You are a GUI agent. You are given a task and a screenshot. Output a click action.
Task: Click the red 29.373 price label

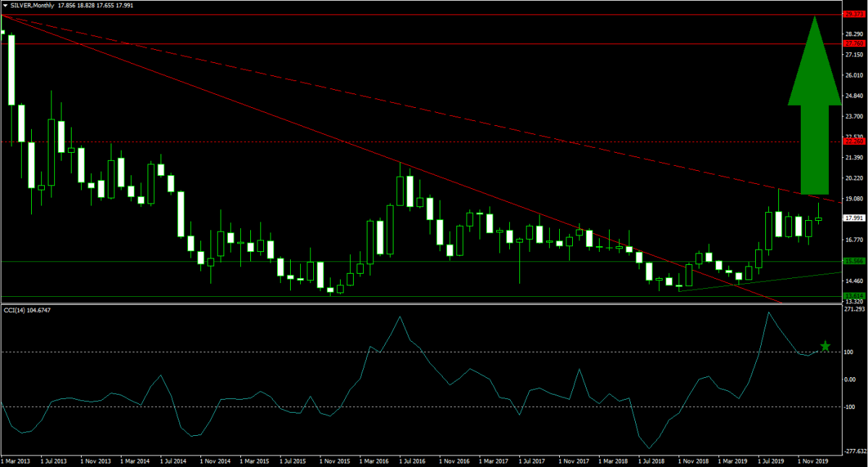[854, 14]
